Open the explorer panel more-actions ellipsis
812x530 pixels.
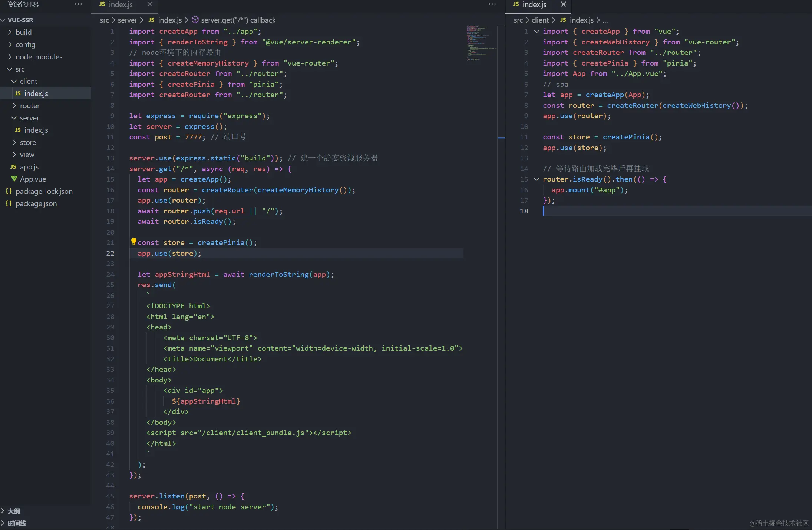(78, 4)
